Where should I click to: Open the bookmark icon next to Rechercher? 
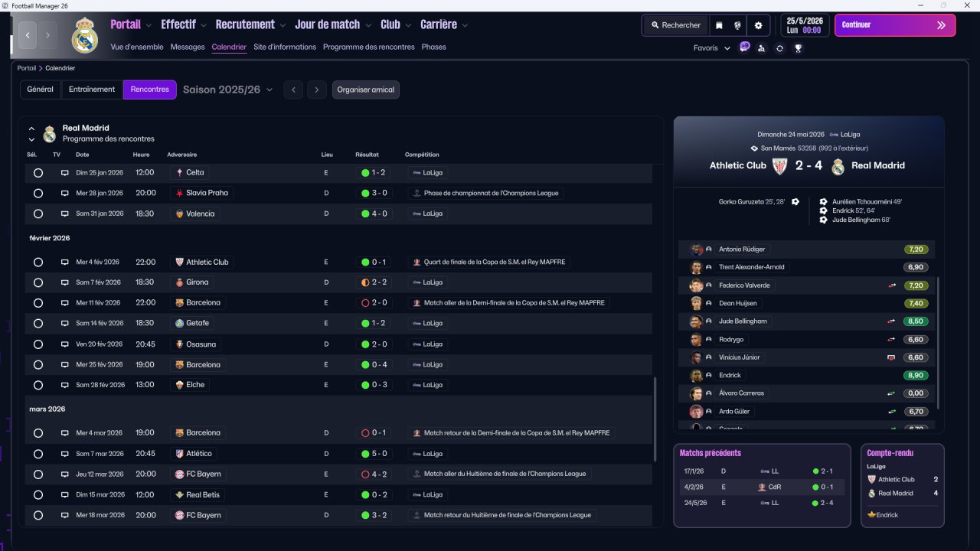point(719,25)
